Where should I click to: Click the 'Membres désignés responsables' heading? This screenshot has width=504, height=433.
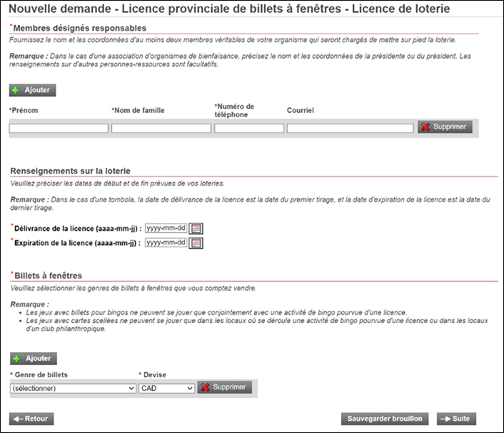[x=79, y=29]
